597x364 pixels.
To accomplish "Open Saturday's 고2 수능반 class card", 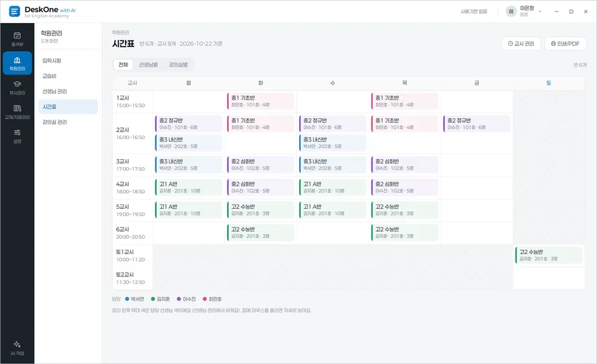I will click(x=548, y=255).
